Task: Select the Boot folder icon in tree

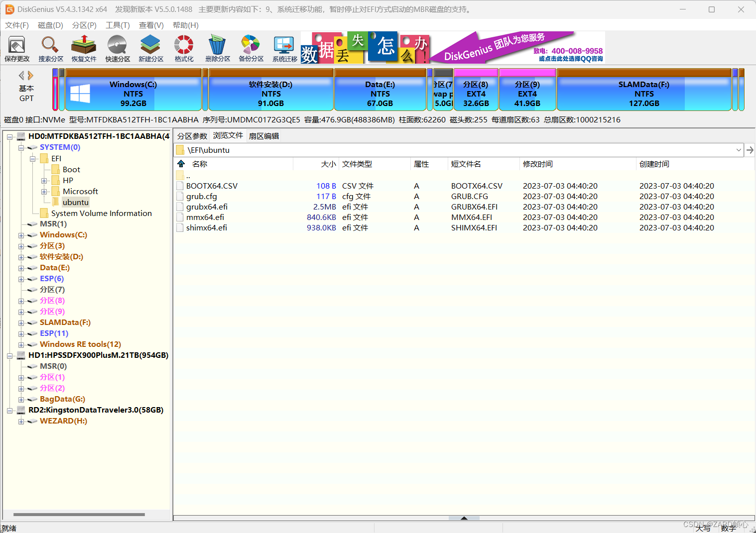Action: (56, 169)
